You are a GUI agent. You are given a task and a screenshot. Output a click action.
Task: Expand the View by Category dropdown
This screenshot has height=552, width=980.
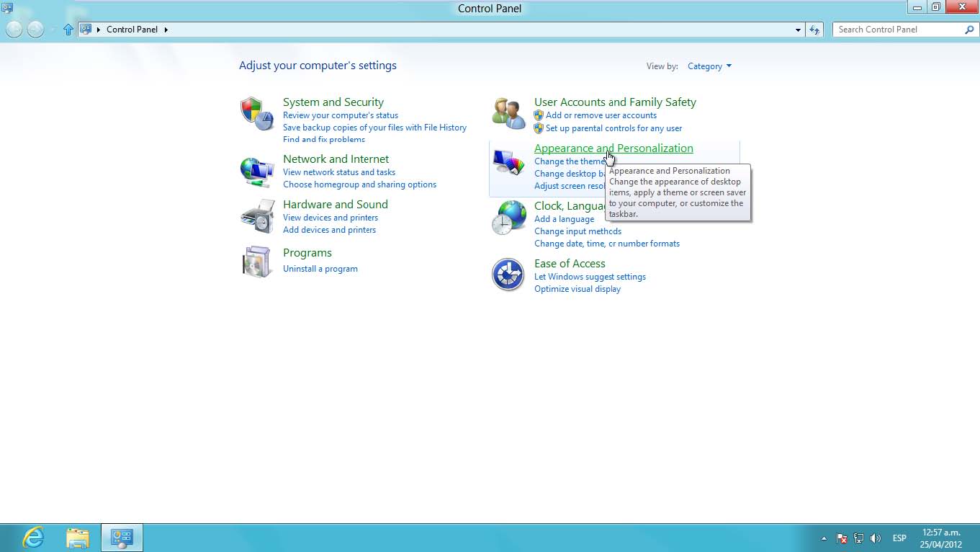tap(709, 66)
